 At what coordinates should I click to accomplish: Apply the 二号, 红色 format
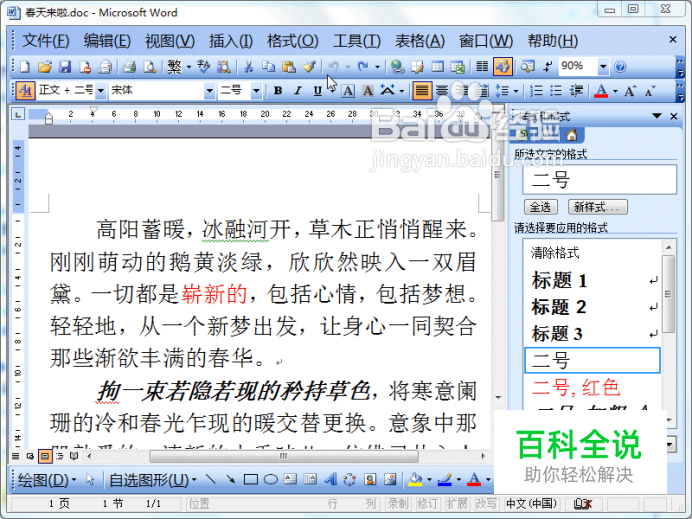click(592, 387)
